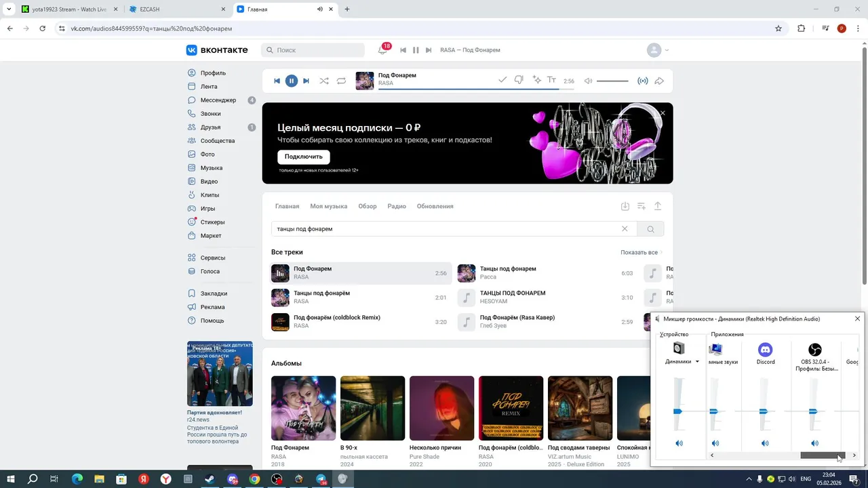The image size is (868, 488).
Task: Open Голоса section
Action: [x=210, y=271]
